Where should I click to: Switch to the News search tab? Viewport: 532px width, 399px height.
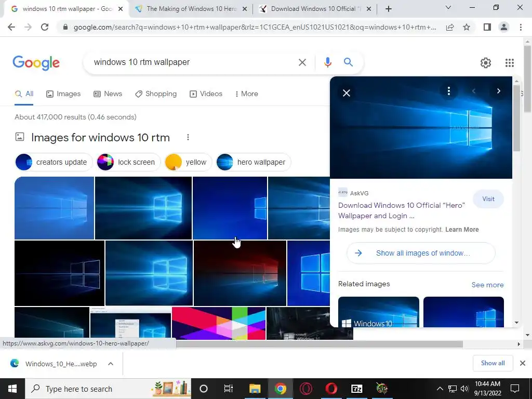point(108,94)
